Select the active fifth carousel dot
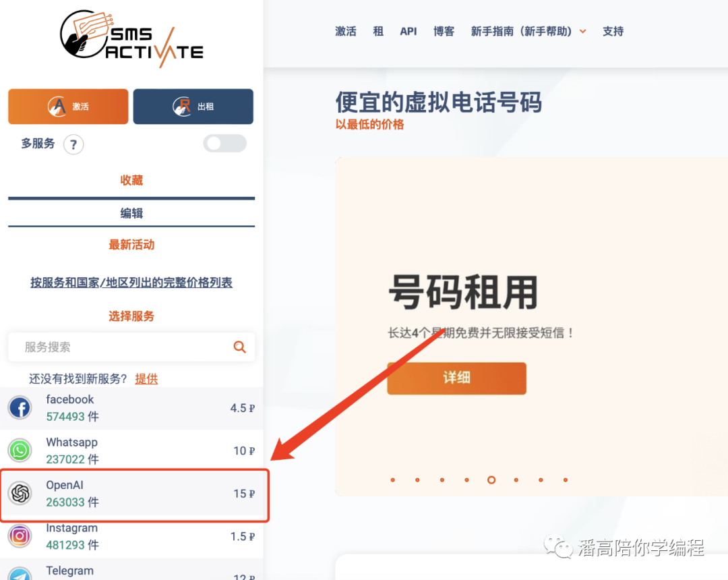The height and width of the screenshot is (580, 728). 491,480
